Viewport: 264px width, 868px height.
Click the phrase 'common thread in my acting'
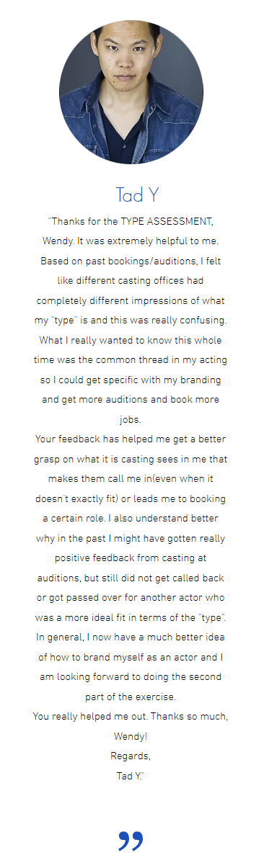point(165,340)
